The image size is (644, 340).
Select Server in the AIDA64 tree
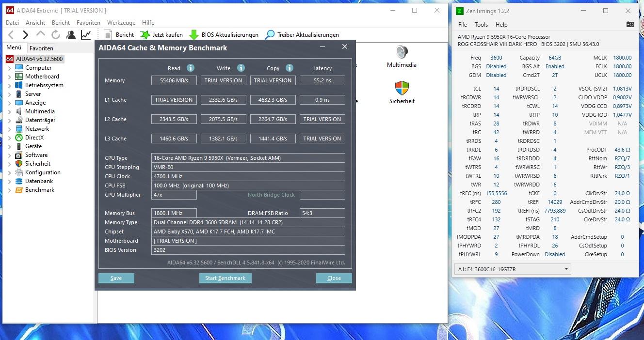click(33, 94)
